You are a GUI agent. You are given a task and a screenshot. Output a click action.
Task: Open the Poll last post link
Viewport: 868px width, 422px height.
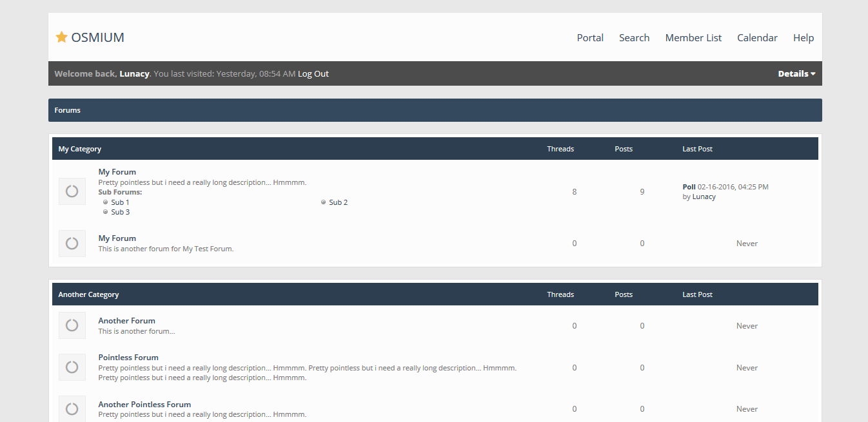click(x=689, y=187)
